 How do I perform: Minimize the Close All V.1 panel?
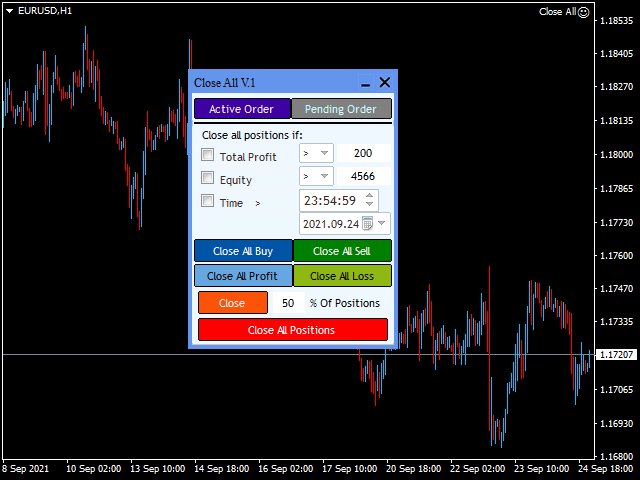point(366,84)
